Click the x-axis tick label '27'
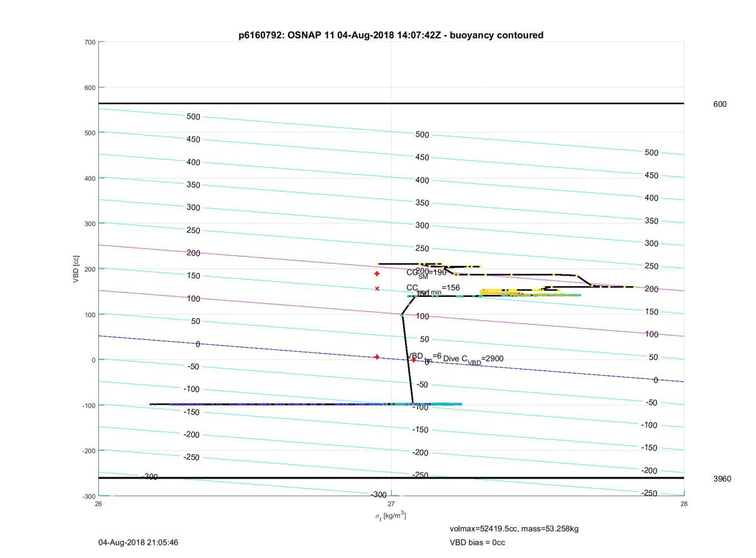The height and width of the screenshot is (558, 756). 391,504
